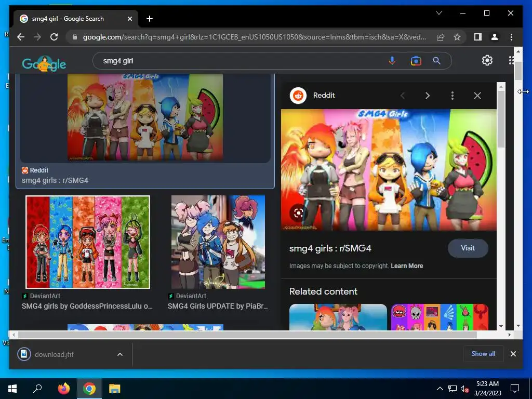Open Windows taskbar search

tap(37, 389)
